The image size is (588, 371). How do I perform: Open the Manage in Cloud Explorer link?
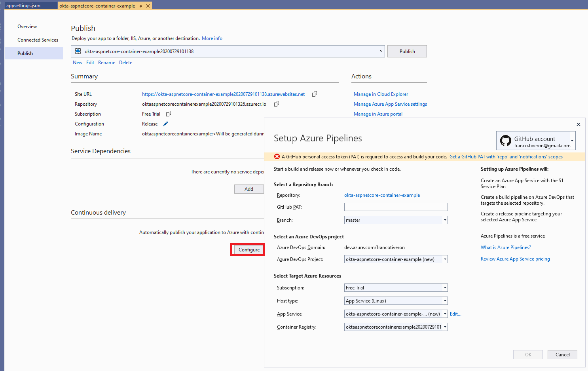click(x=381, y=94)
